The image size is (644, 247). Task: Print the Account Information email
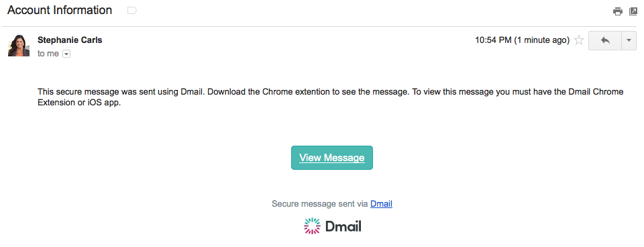point(617,11)
